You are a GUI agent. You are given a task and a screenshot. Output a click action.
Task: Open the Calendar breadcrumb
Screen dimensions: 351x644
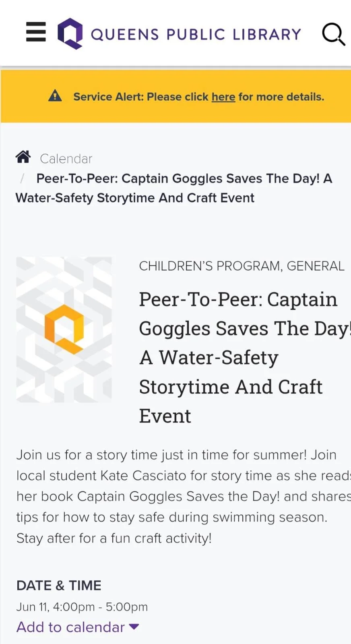pyautogui.click(x=66, y=159)
